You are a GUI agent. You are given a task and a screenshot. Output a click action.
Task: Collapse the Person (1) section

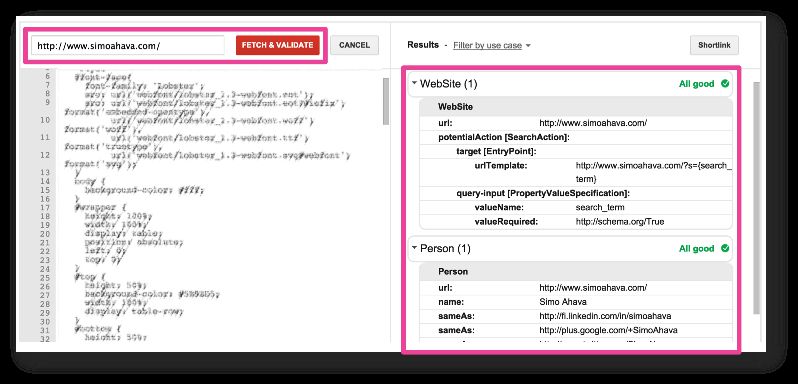click(x=415, y=248)
